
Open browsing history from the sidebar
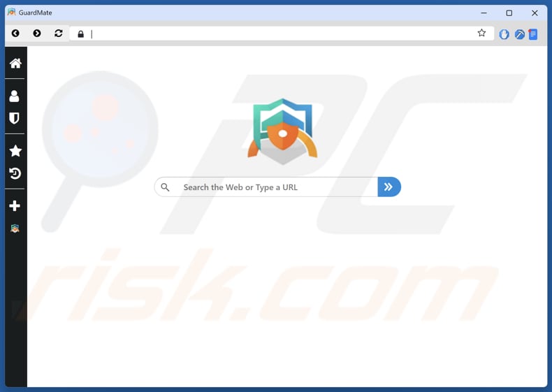point(15,173)
